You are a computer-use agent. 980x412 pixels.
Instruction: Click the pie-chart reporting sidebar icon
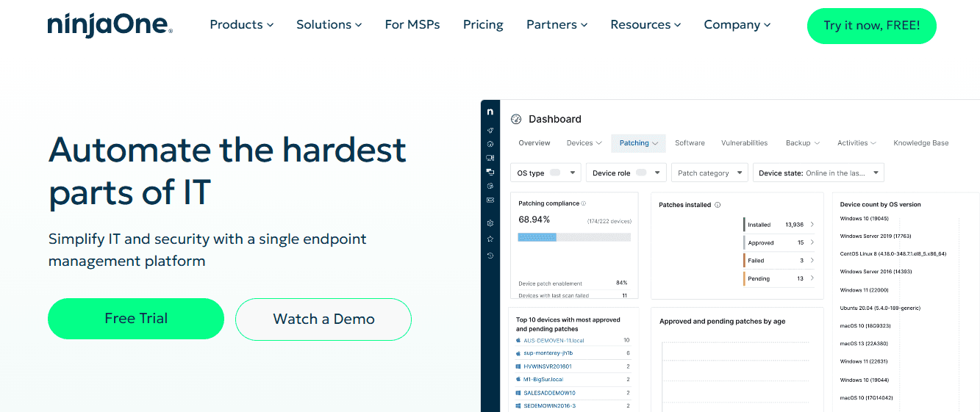click(490, 186)
